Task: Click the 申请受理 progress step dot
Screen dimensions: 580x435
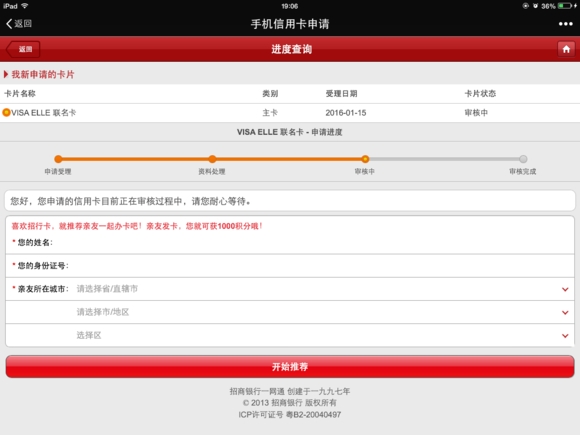Action: (58, 159)
